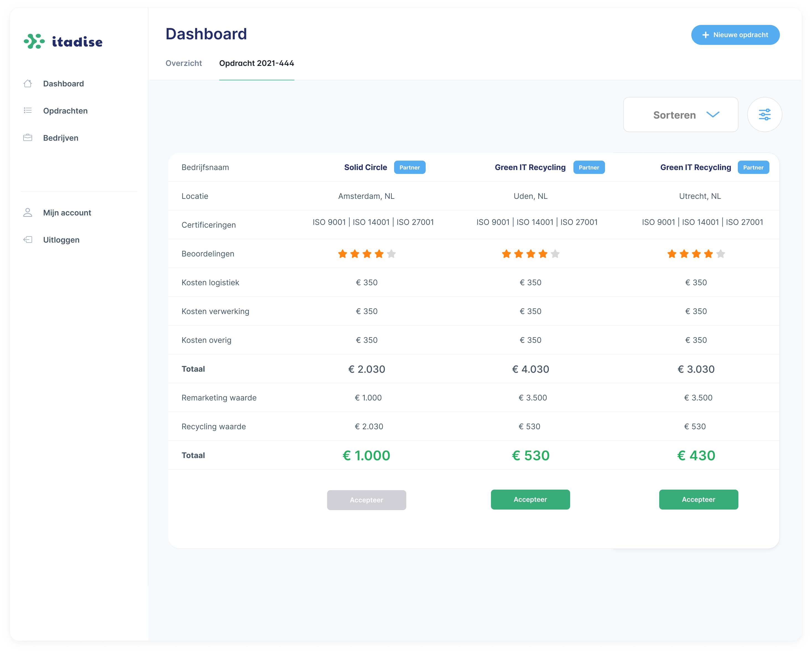Screen dimensions: 812x653
Task: Switch to the Overzicht tab
Action: [183, 63]
